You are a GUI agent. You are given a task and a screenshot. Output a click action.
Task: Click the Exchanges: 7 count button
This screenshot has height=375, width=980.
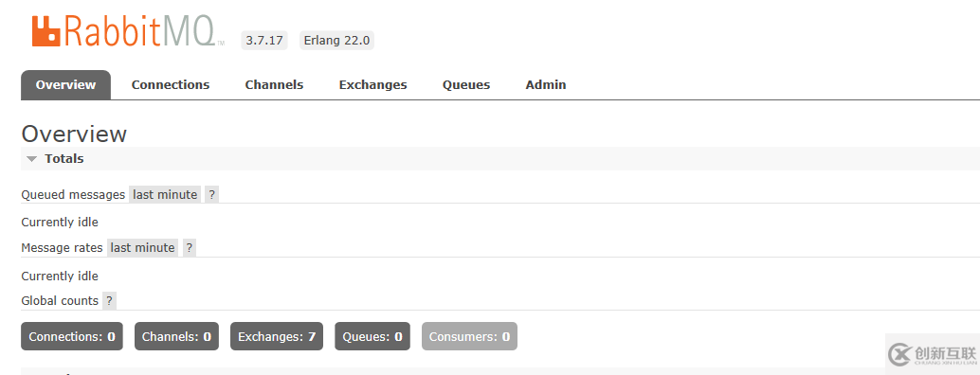pos(277,336)
